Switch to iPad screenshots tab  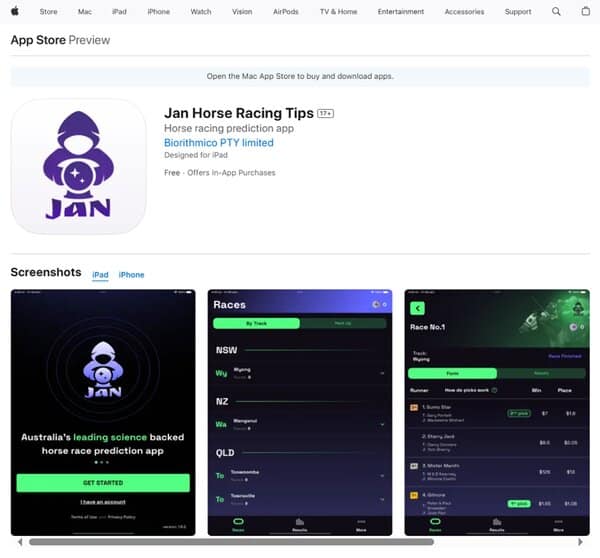tap(100, 275)
